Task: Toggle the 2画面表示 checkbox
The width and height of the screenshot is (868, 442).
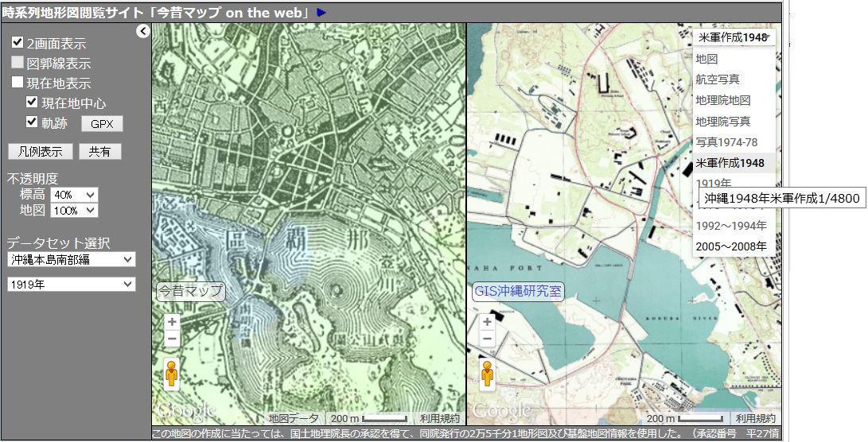Action: pyautogui.click(x=18, y=43)
